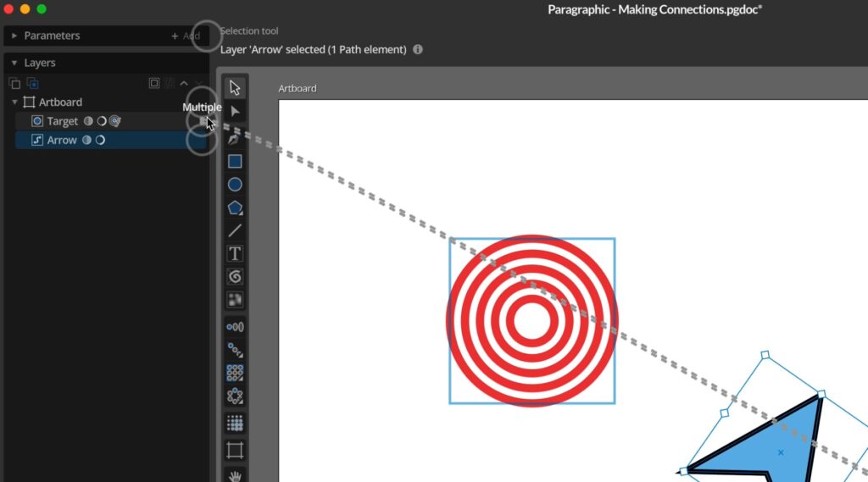
Task: Expand the Parameters panel
Action: click(x=14, y=36)
